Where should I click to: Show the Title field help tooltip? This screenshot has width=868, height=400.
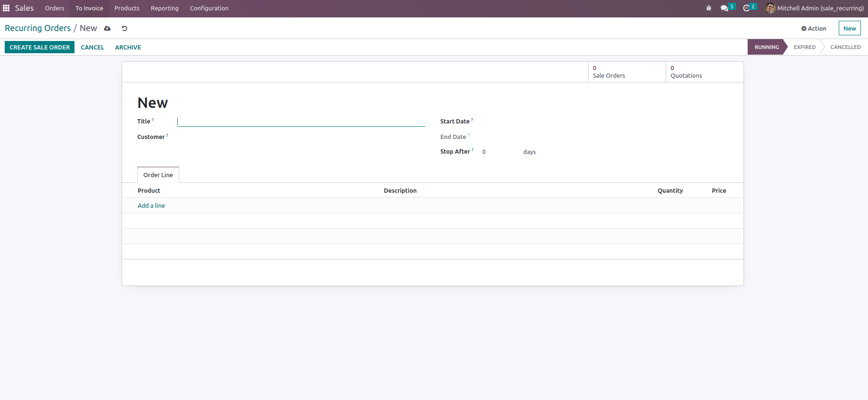tap(153, 120)
